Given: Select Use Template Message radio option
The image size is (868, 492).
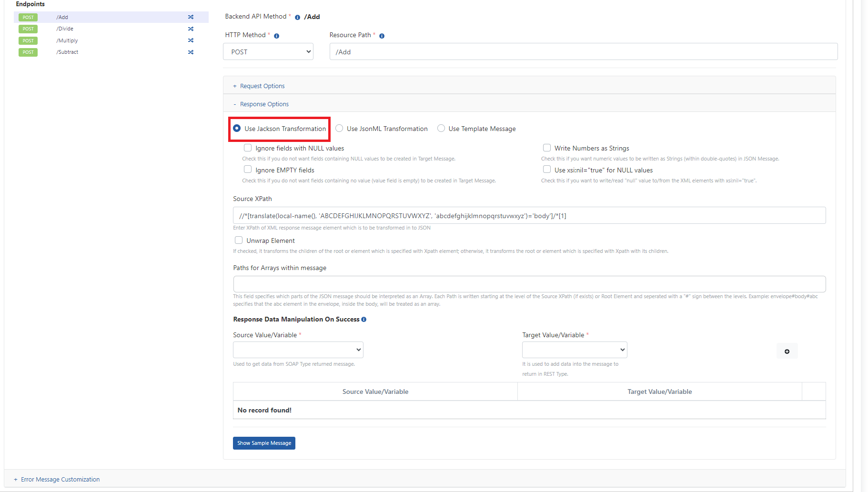Looking at the screenshot, I should (x=441, y=129).
